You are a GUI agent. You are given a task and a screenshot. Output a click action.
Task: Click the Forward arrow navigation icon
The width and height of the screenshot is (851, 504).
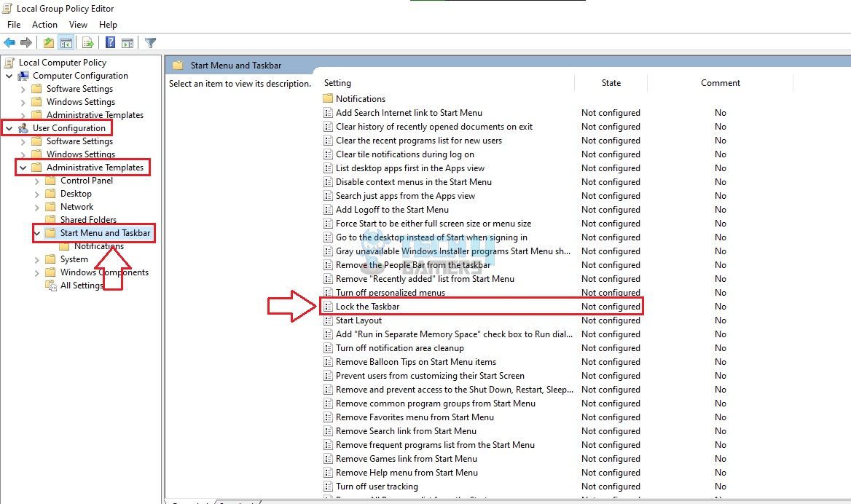(x=26, y=42)
